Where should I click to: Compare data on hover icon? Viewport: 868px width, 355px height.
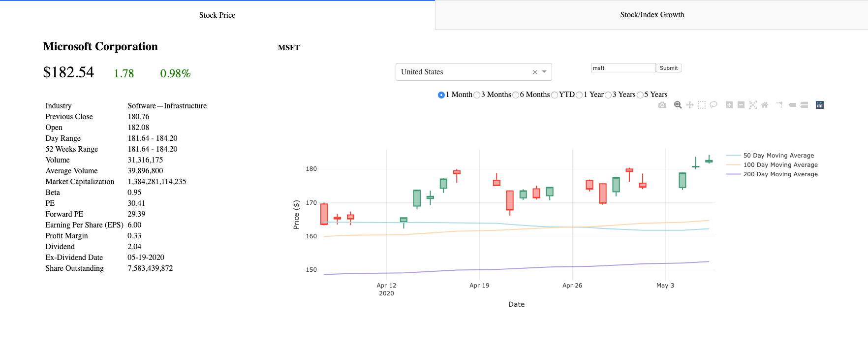click(804, 105)
